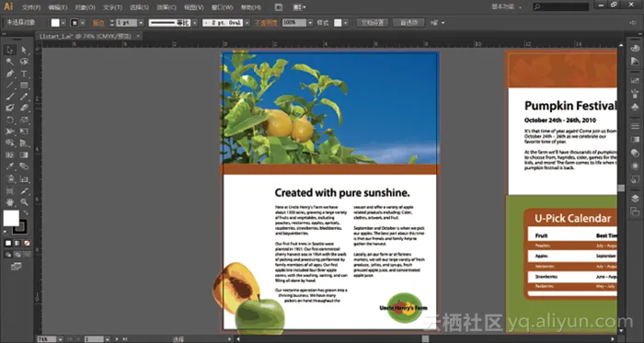Open the 文字(T) menu
Screen dimensions: 644x343
[x=112, y=7]
